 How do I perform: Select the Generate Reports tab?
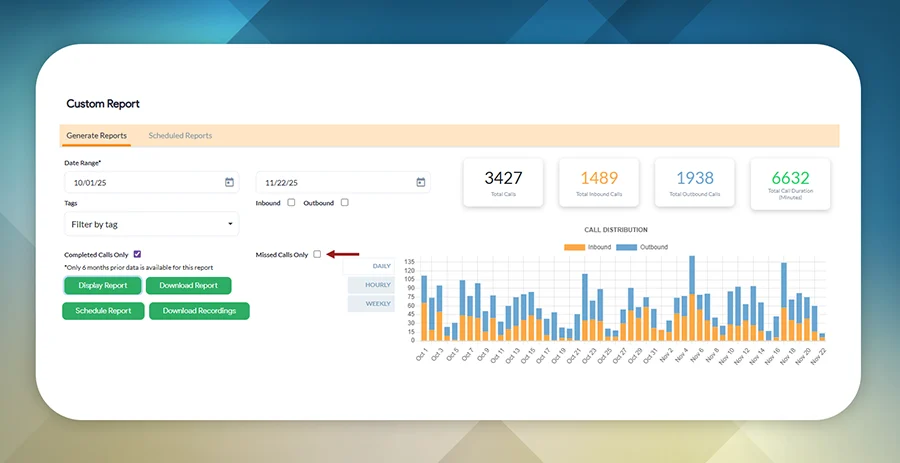point(96,136)
